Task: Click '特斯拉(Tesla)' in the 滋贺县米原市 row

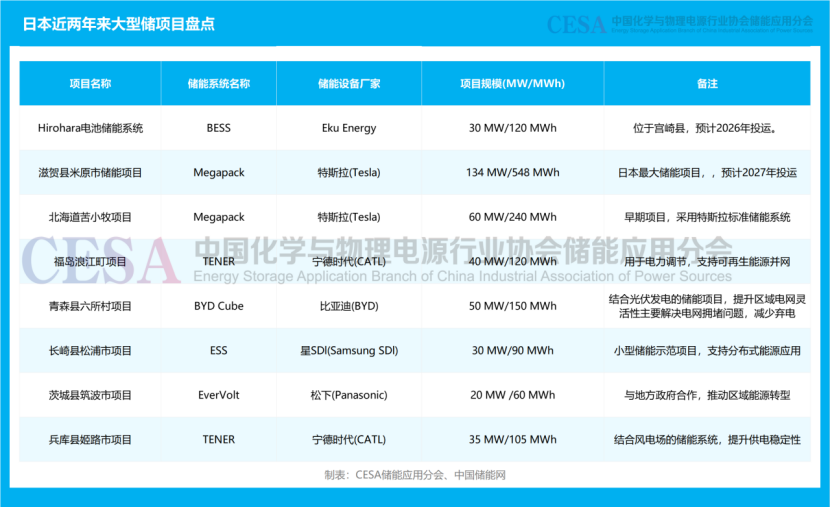Action: point(349,173)
